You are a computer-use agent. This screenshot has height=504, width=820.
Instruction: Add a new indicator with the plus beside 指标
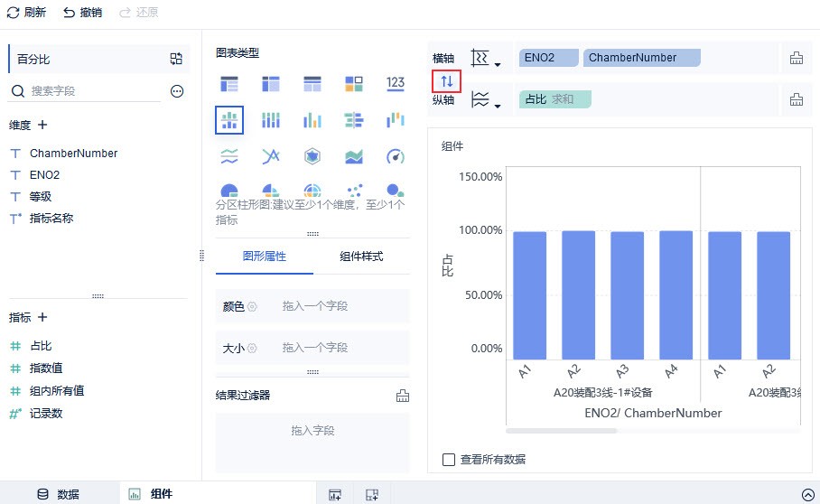(x=42, y=317)
